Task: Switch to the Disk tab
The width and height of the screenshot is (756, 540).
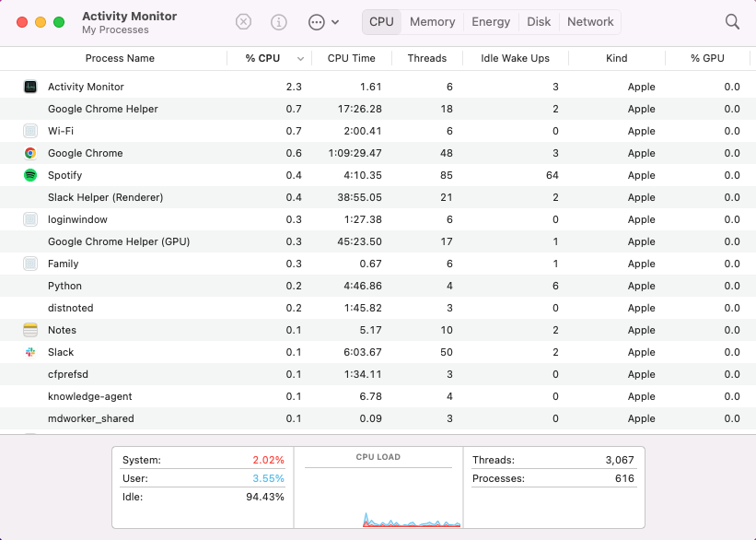Action: coord(539,22)
